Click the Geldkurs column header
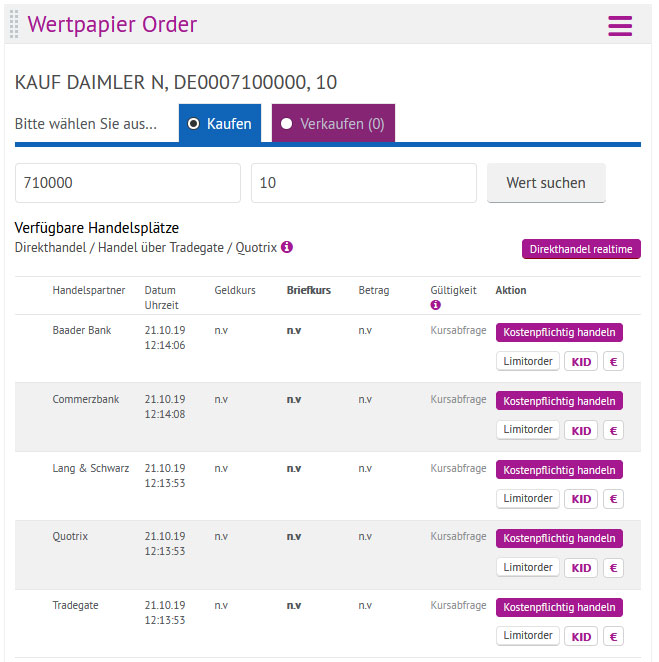Viewport: 659px width, 662px height. (235, 290)
